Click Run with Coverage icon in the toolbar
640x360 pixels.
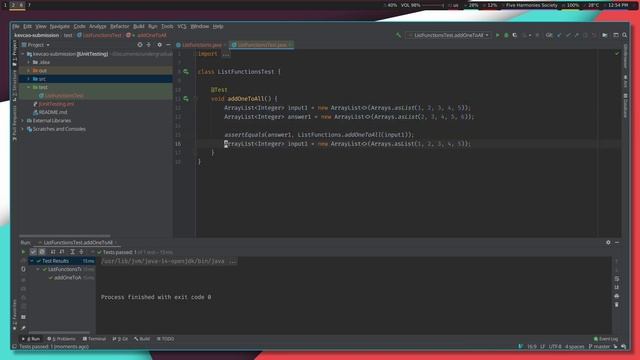click(515, 36)
